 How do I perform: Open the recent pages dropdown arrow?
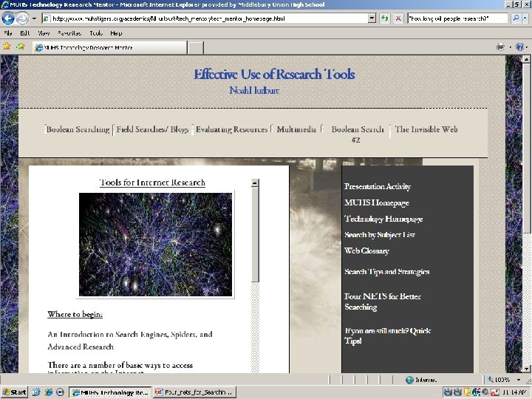coord(34,18)
